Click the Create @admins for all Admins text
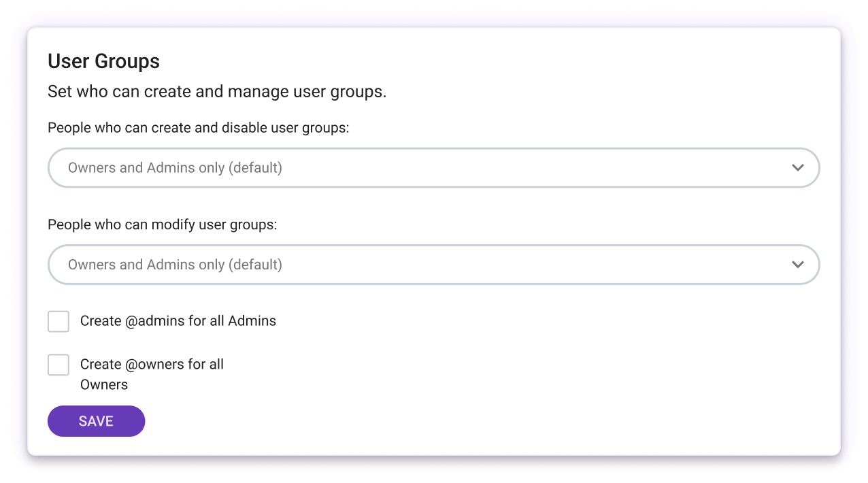The width and height of the screenshot is (868, 483). (178, 320)
